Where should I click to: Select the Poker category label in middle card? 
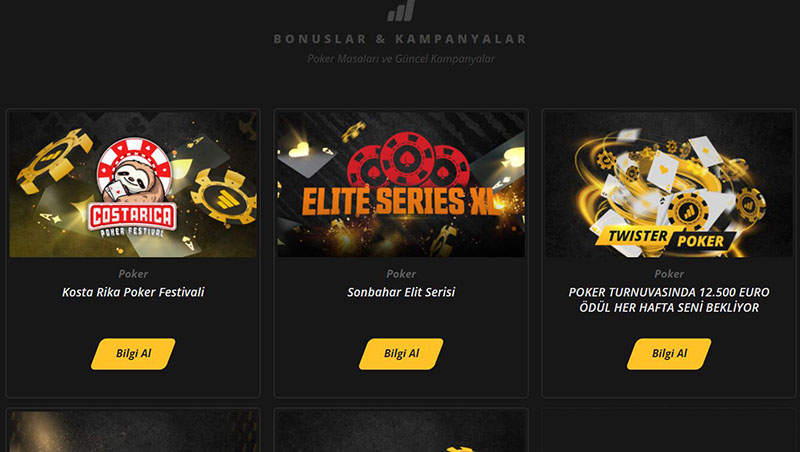[401, 274]
